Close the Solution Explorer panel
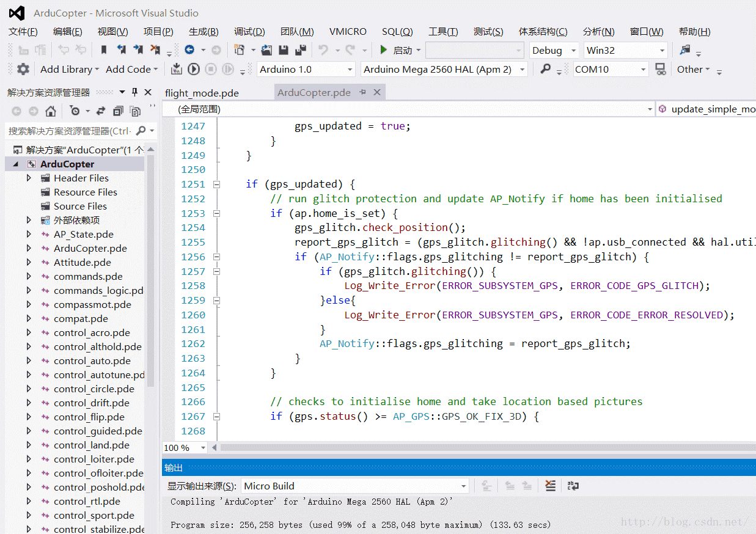756x534 pixels. 148,92
